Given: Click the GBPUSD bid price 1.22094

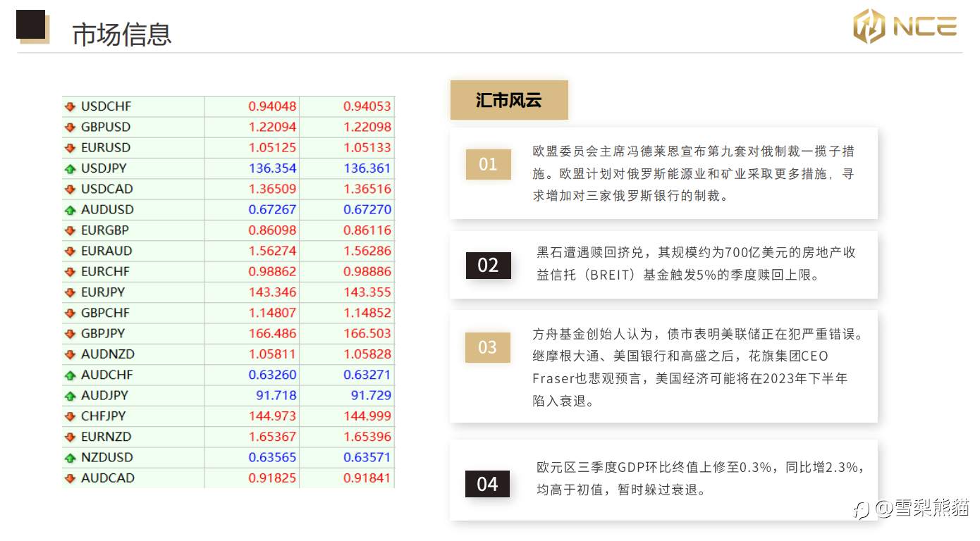Looking at the screenshot, I should tap(272, 128).
